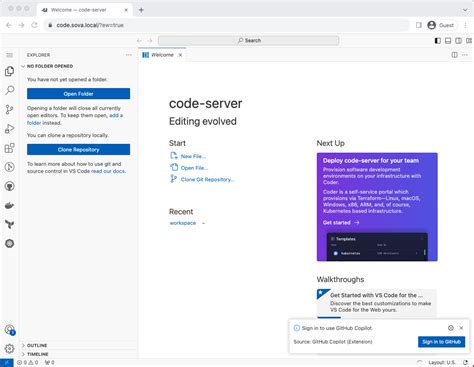Click the ports forwarded status item

49,362
